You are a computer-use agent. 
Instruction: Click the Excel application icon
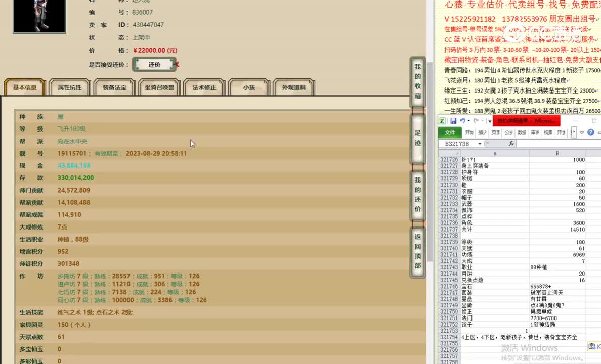[x=442, y=121]
